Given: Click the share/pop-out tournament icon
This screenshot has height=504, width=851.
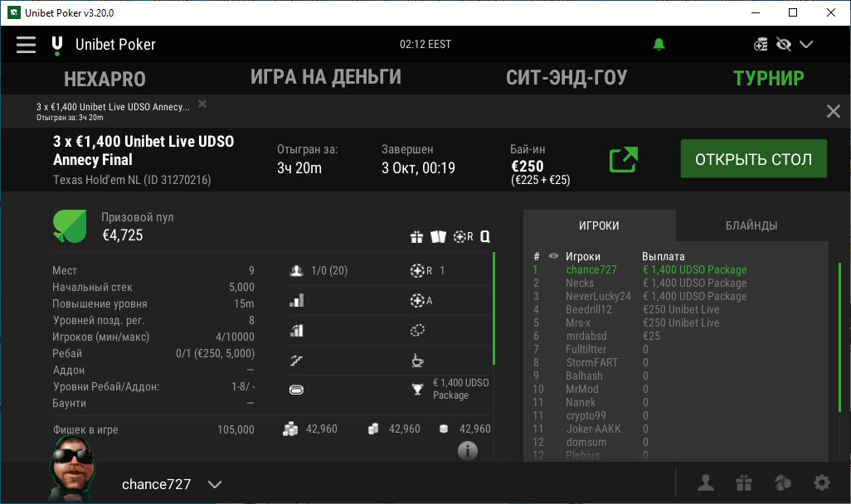Looking at the screenshot, I should pyautogui.click(x=623, y=159).
